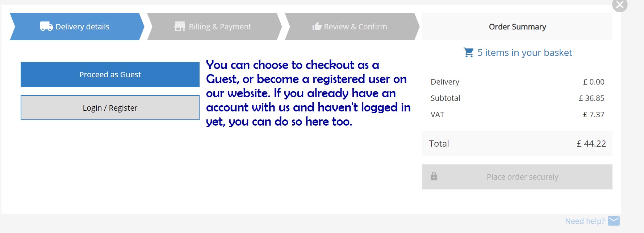Open the 5 items in your basket link

click(x=524, y=53)
